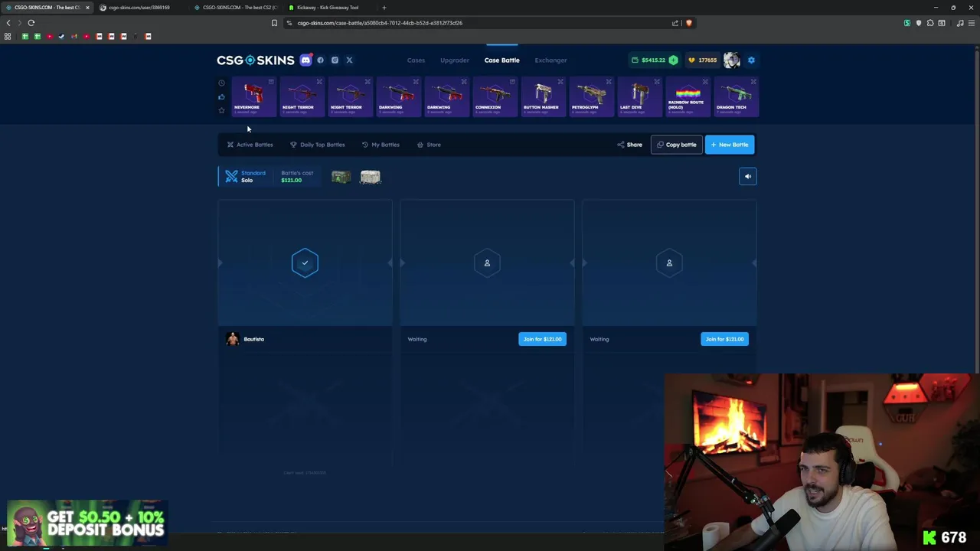
Task: Click the green plus deposit icon
Action: click(x=673, y=60)
